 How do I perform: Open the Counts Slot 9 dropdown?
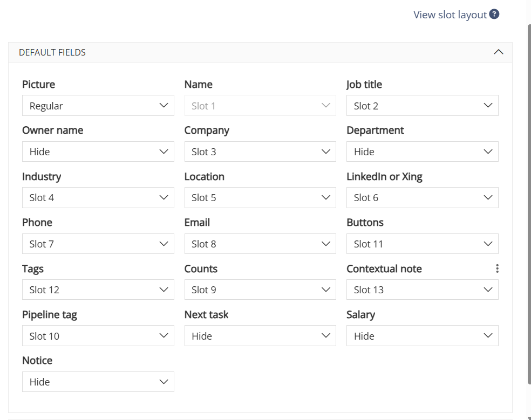[x=260, y=290]
